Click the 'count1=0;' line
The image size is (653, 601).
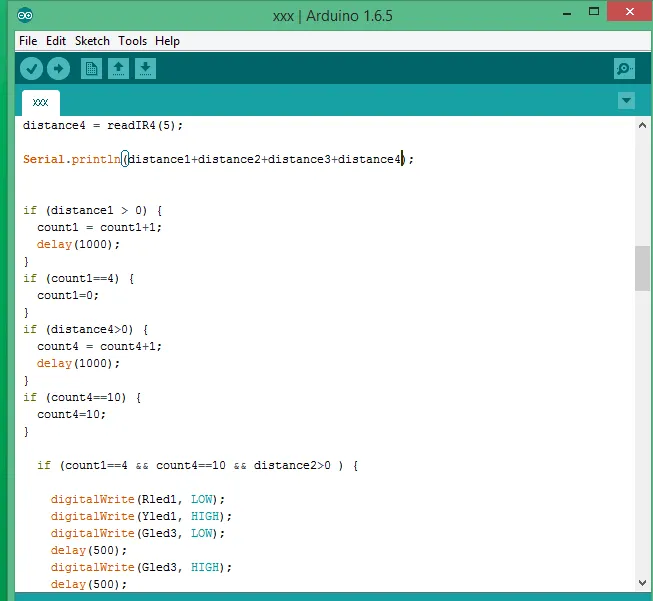click(68, 295)
